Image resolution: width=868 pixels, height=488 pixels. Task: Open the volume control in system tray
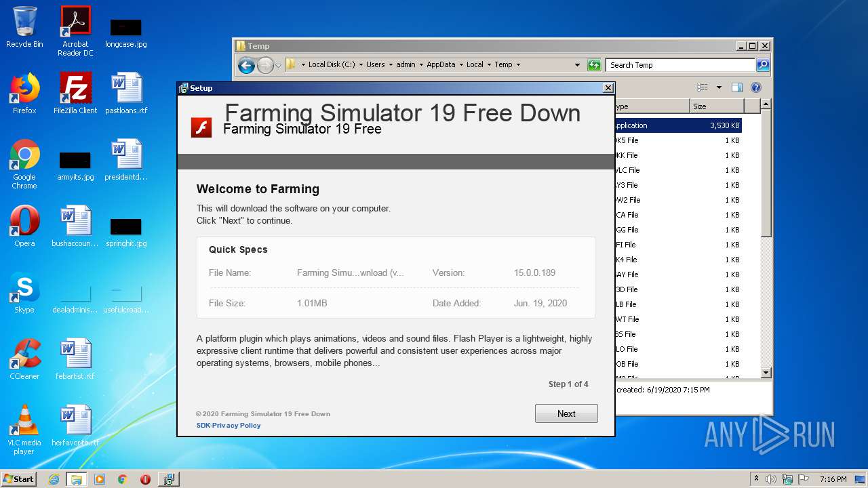771,479
